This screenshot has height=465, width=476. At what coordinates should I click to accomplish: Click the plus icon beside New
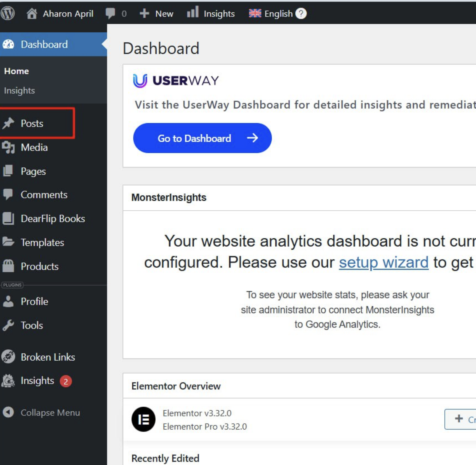144,13
